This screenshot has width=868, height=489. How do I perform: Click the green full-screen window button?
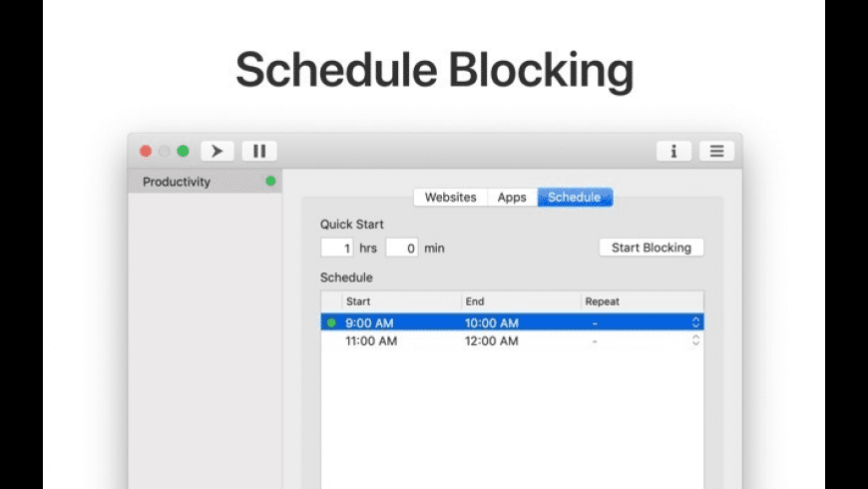(183, 152)
